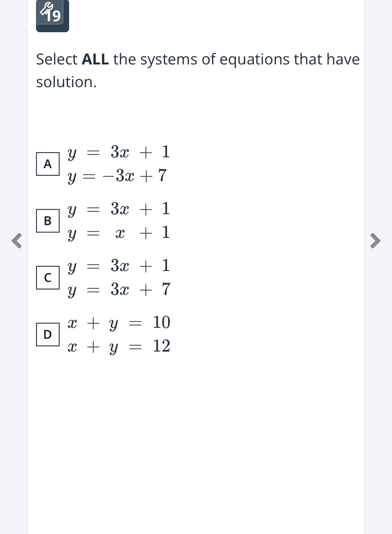392x534 pixels.
Task: Click equation y = 3x + 1 in option C
Action: (x=118, y=266)
